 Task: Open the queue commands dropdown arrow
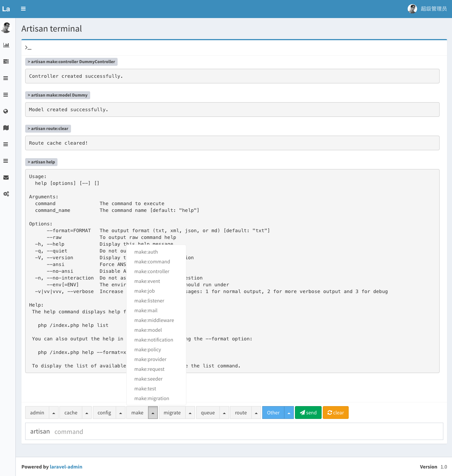pos(224,413)
